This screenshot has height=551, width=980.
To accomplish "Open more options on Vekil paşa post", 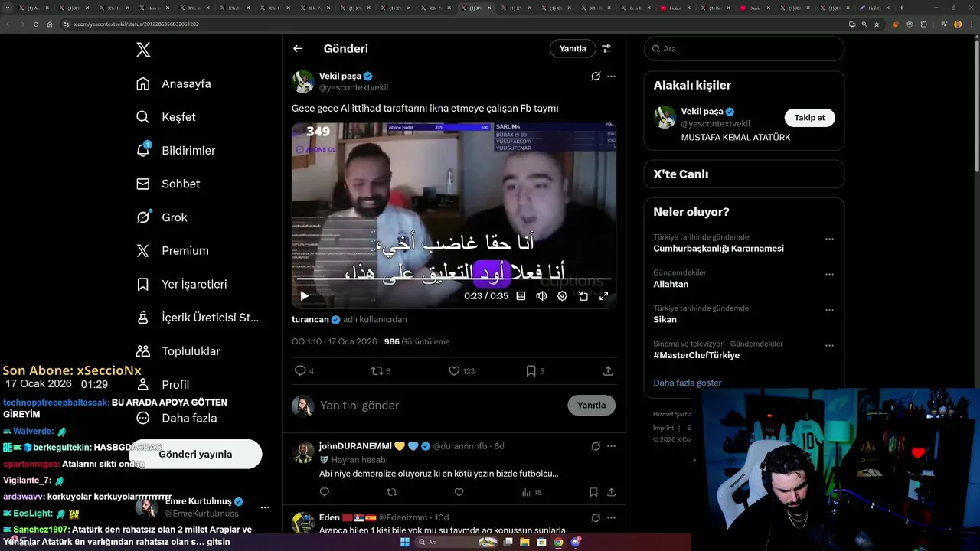I will pos(611,77).
